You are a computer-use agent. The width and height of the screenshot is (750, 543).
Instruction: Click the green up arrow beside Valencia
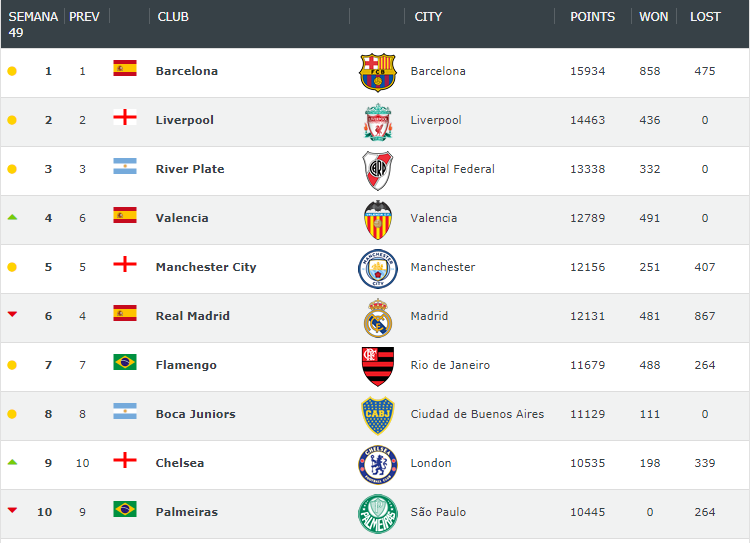point(12,217)
